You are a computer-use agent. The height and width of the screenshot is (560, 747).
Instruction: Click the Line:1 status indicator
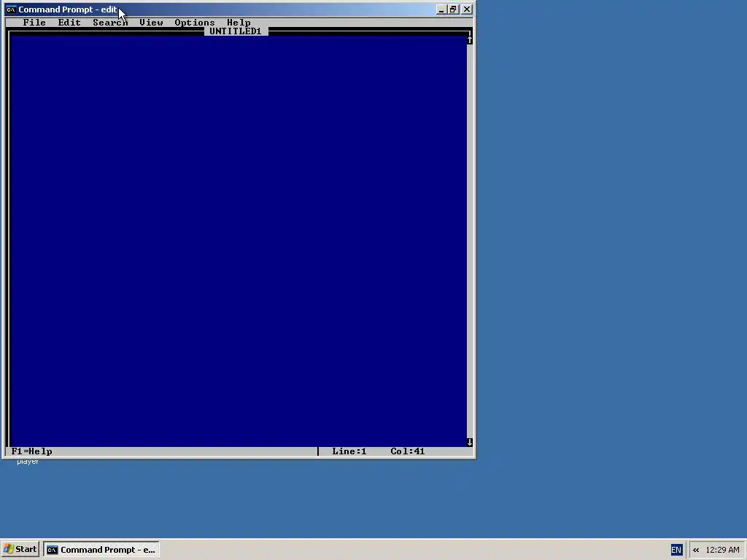349,451
